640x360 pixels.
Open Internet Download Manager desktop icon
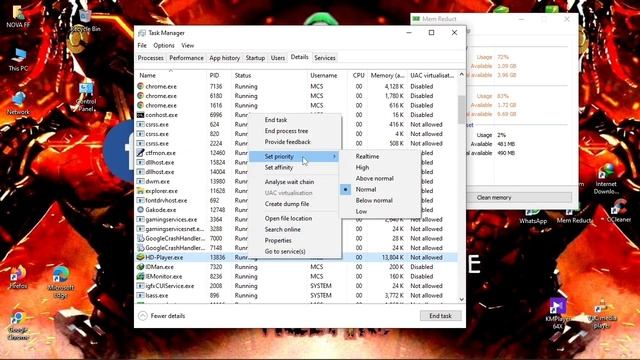click(x=606, y=178)
